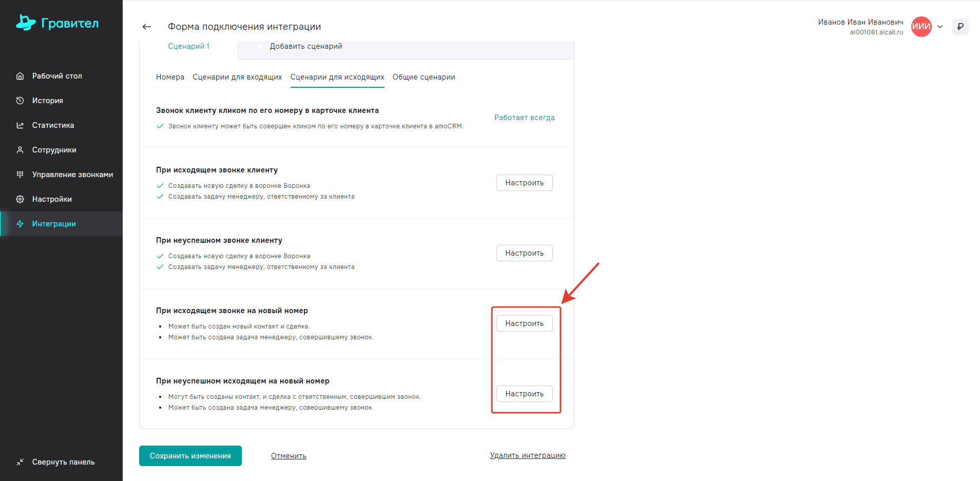This screenshot has width=980, height=481.
Task: Open the Общие сценарии tab
Action: pyautogui.click(x=424, y=77)
